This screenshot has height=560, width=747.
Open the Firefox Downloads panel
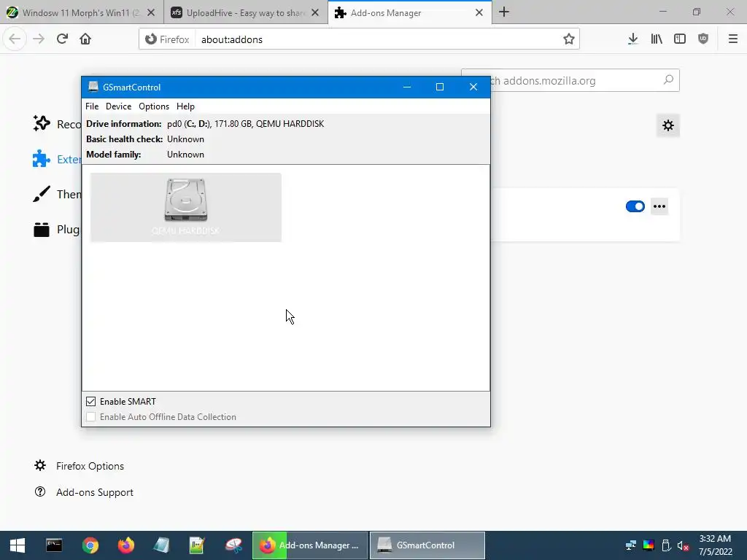(x=632, y=39)
